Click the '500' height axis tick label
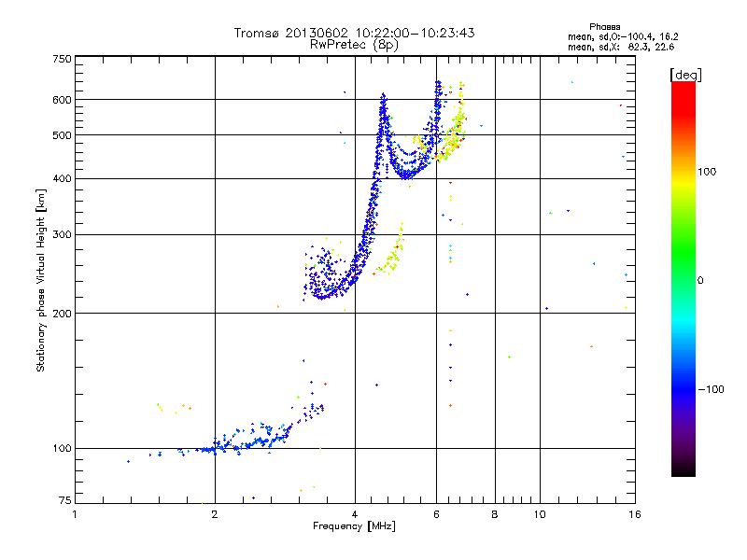The width and height of the screenshot is (747, 560). [62, 135]
